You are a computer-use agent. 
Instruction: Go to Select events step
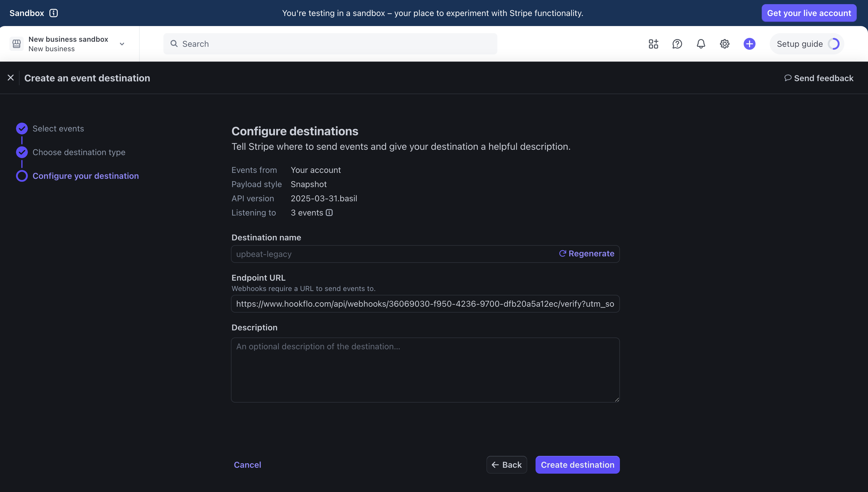point(58,128)
